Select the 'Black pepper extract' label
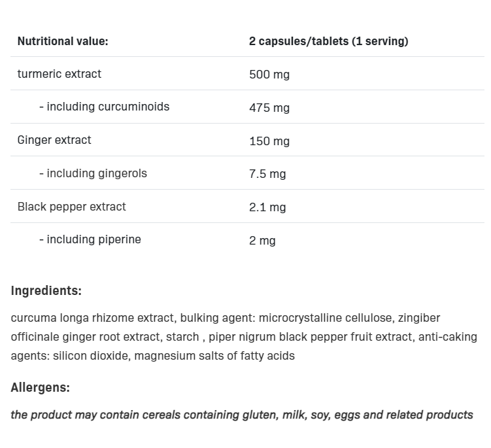 [x=71, y=207]
